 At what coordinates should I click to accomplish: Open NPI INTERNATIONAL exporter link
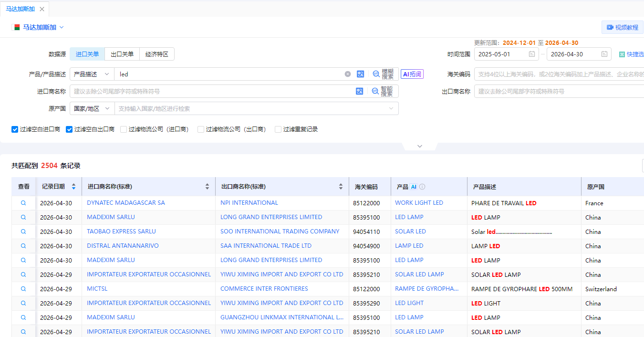click(x=249, y=203)
